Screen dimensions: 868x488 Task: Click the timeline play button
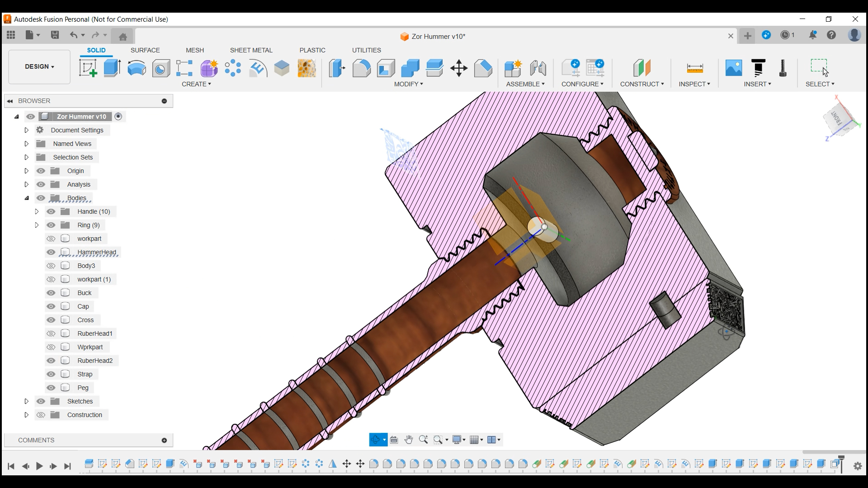click(39, 466)
